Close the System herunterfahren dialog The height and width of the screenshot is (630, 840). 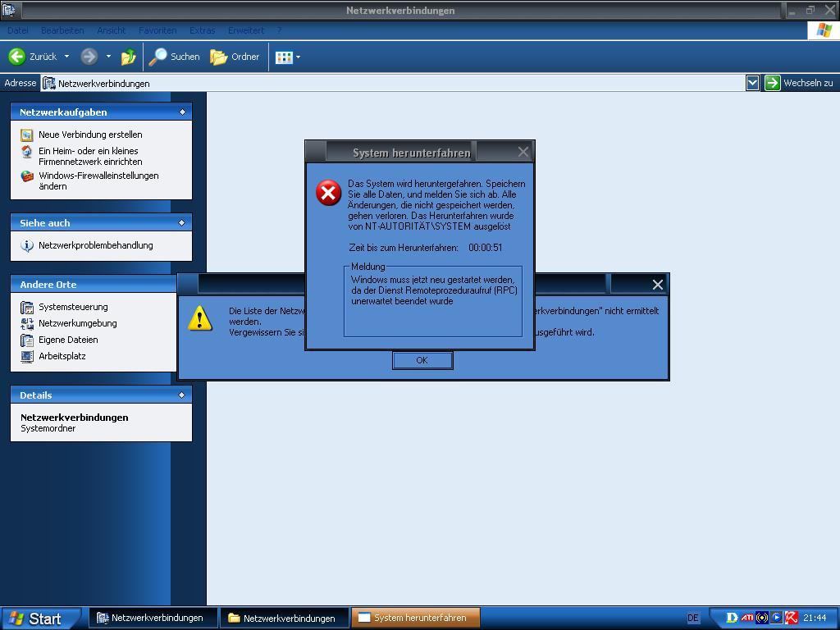[523, 152]
